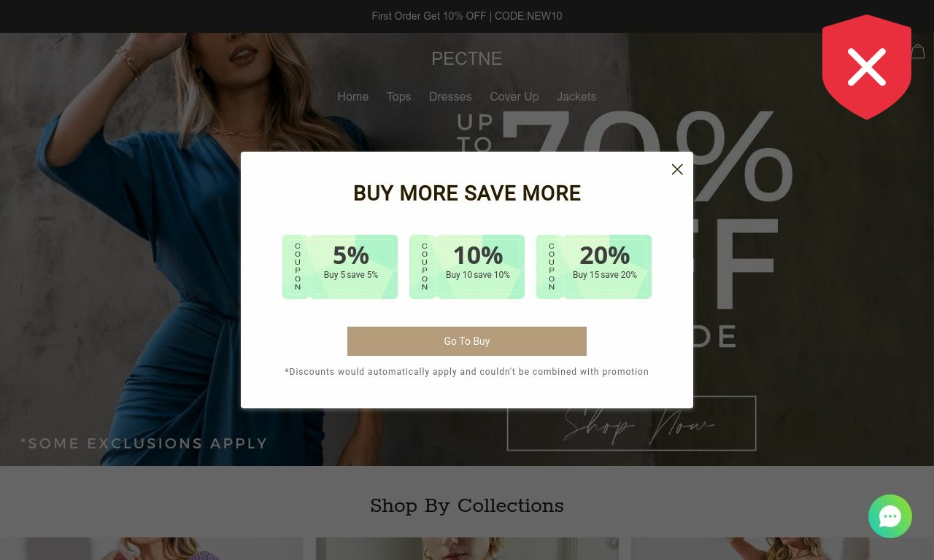Select the 5% coupon ticket
This screenshot has width=934, height=560.
(340, 267)
